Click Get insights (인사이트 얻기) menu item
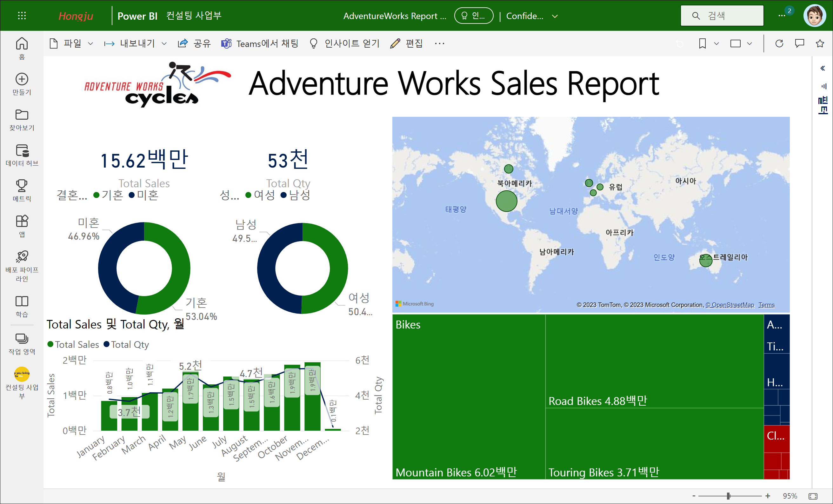 pyautogui.click(x=345, y=43)
